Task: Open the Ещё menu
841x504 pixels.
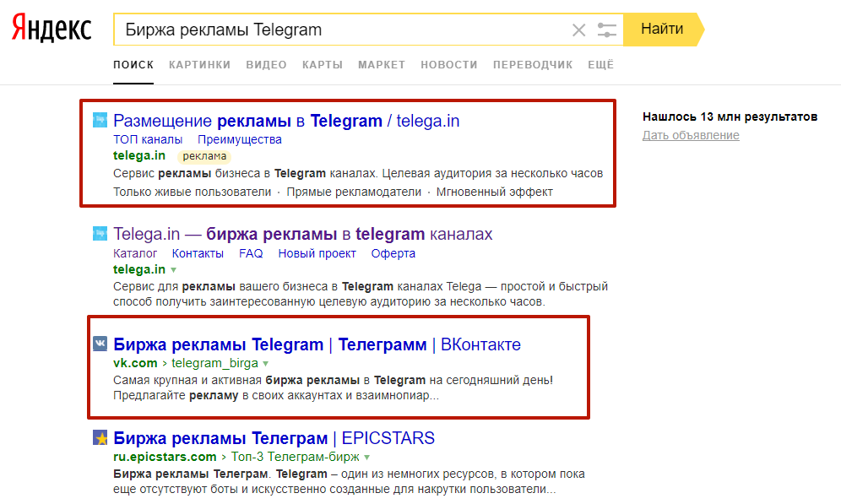Action: [600, 65]
